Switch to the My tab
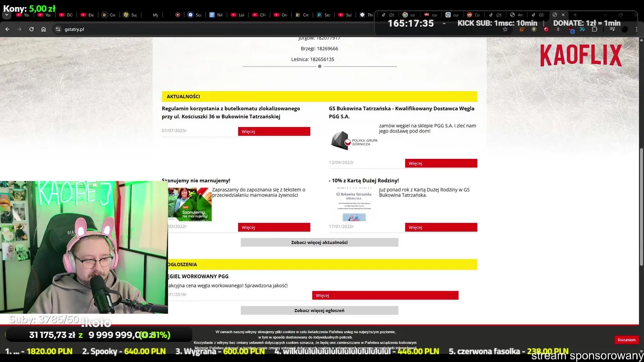Screen dimensions: 644x362 [151, 15]
